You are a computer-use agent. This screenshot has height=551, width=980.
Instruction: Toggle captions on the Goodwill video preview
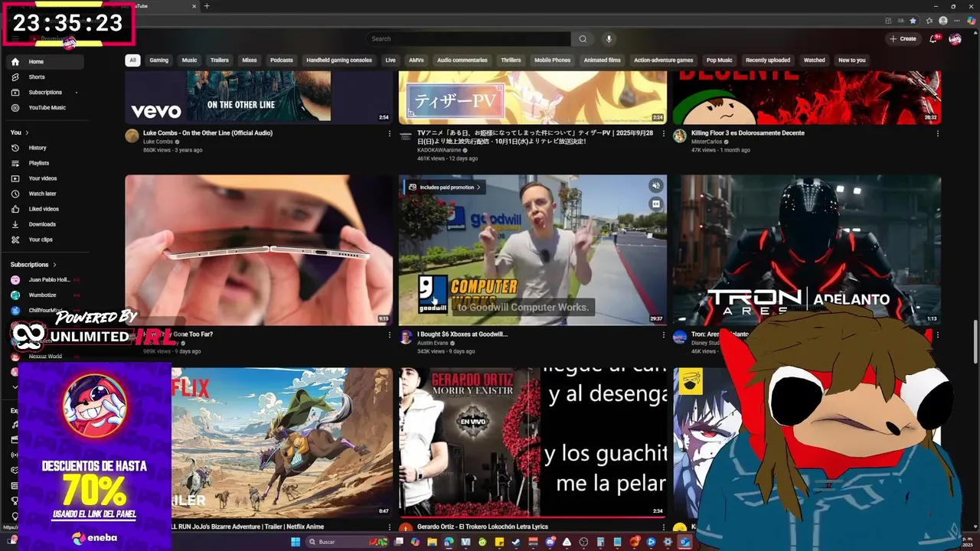tap(655, 204)
